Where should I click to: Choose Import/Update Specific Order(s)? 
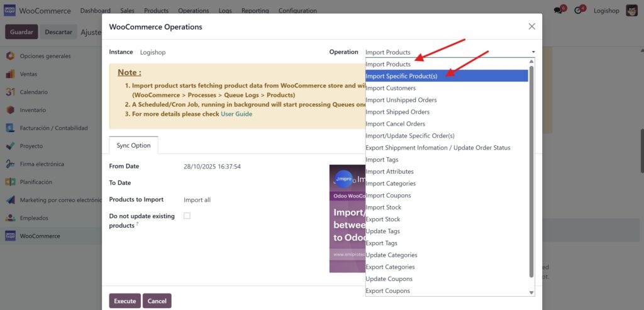coord(447,135)
